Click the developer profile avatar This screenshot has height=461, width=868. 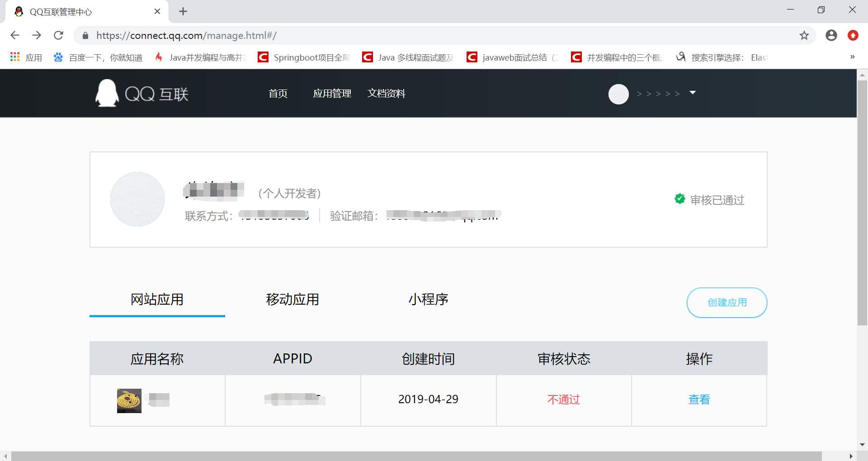(x=137, y=199)
